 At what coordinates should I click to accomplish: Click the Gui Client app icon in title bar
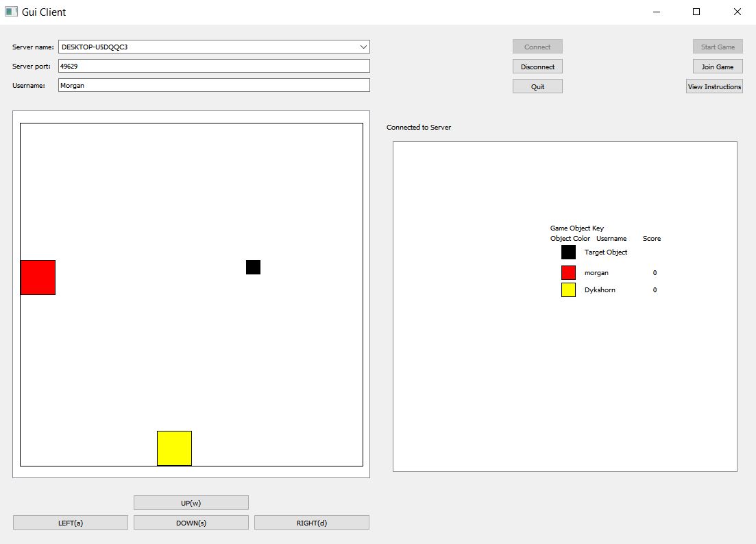pos(11,12)
